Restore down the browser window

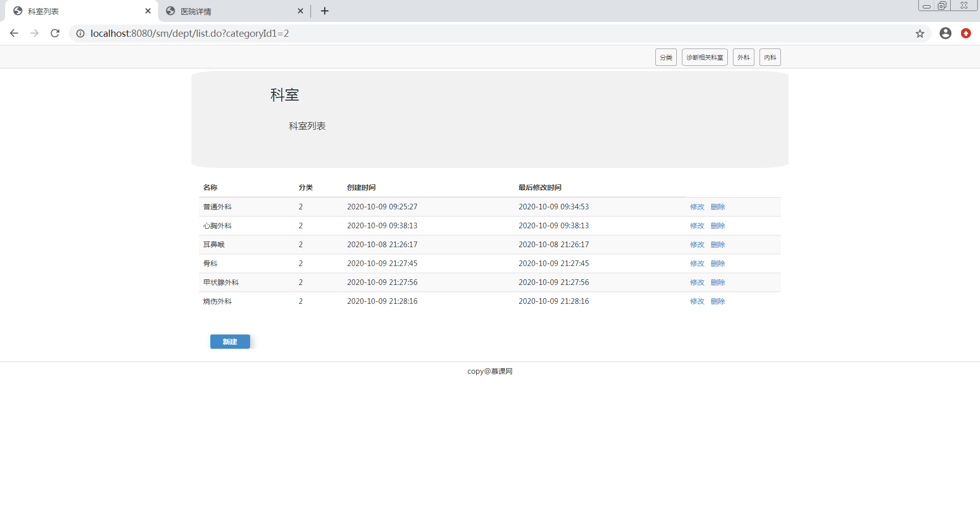[942, 6]
